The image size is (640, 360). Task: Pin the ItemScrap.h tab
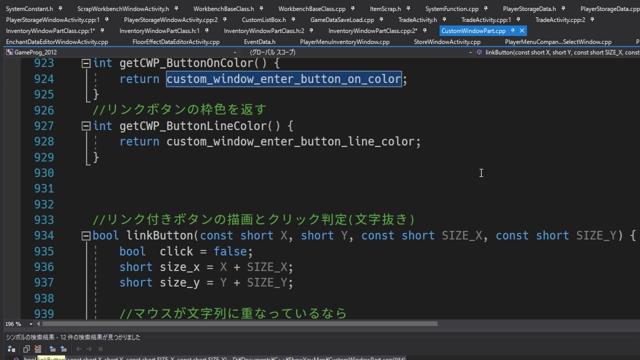(408, 8)
